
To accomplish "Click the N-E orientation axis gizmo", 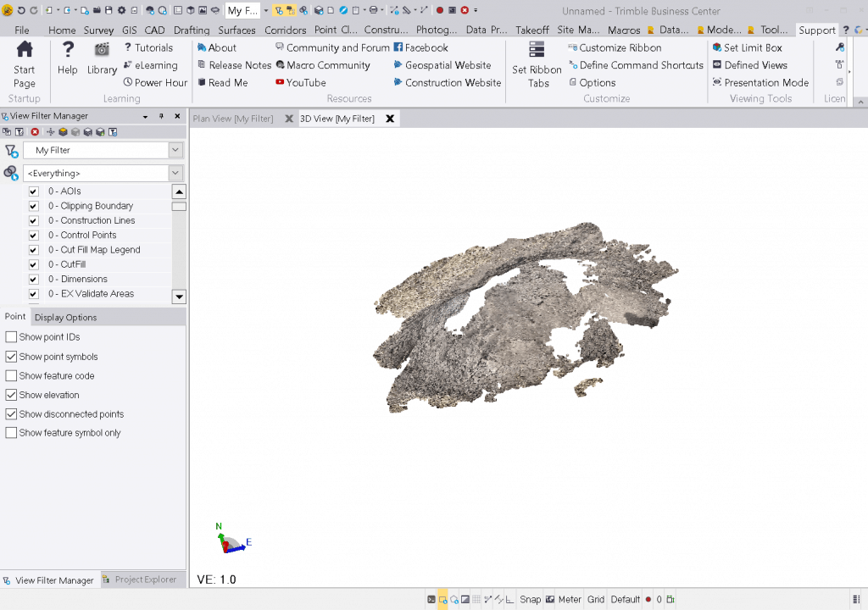I will click(233, 539).
